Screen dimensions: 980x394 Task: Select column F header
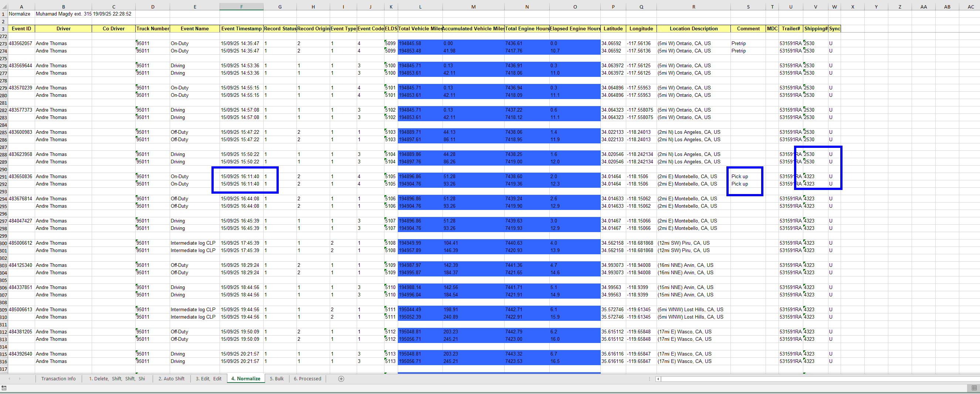click(241, 6)
